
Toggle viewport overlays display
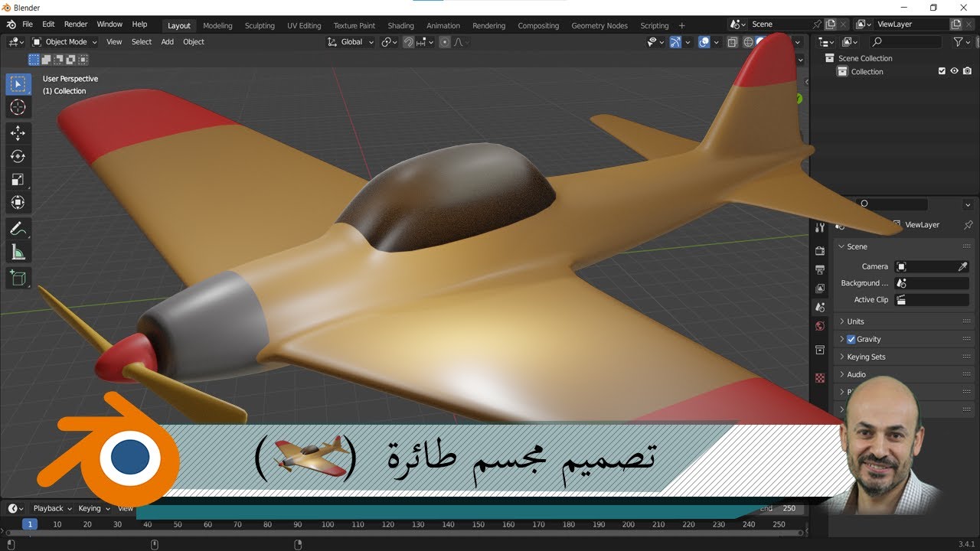pos(704,42)
